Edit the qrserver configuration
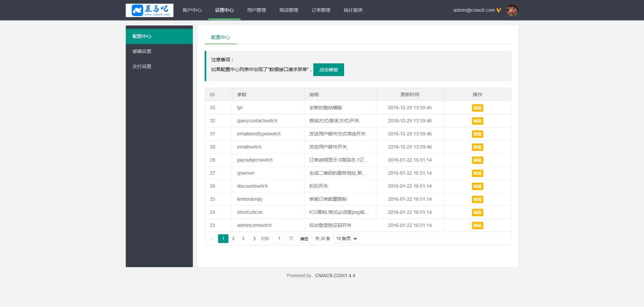The width and height of the screenshot is (644, 307). [x=477, y=173]
